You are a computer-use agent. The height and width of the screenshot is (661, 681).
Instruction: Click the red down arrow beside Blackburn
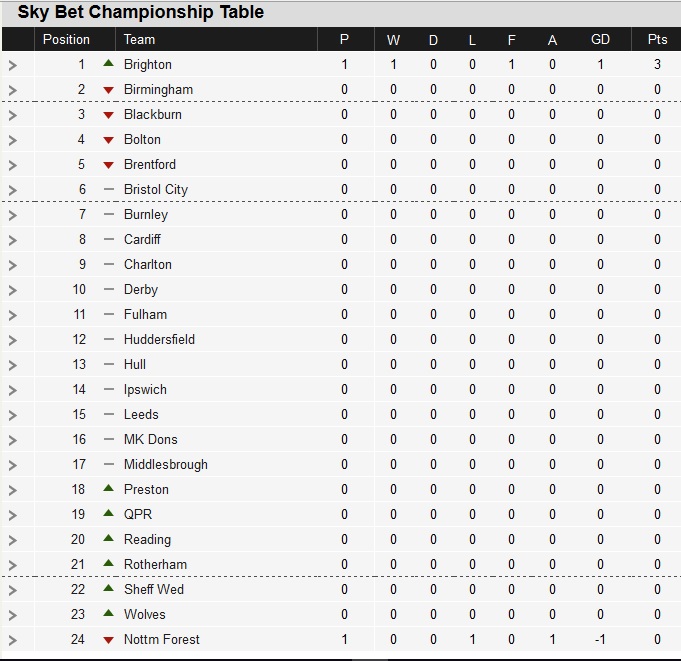(109, 115)
